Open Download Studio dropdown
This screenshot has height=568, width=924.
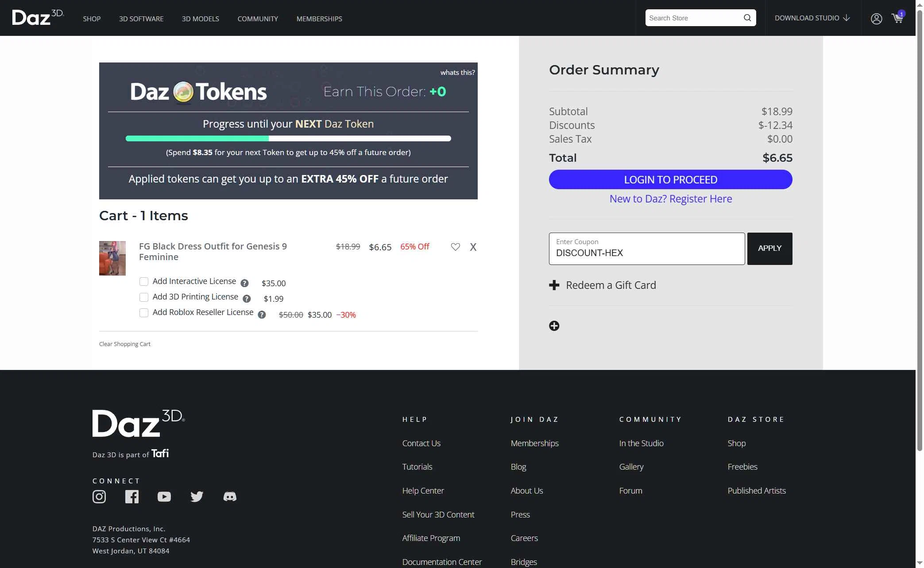pyautogui.click(x=812, y=18)
